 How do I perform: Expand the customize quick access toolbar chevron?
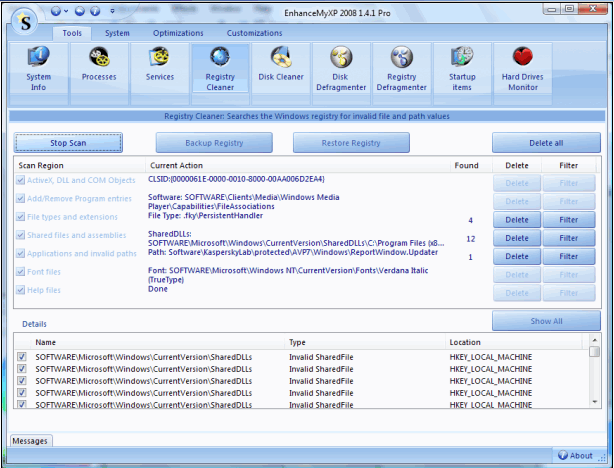tap(112, 11)
